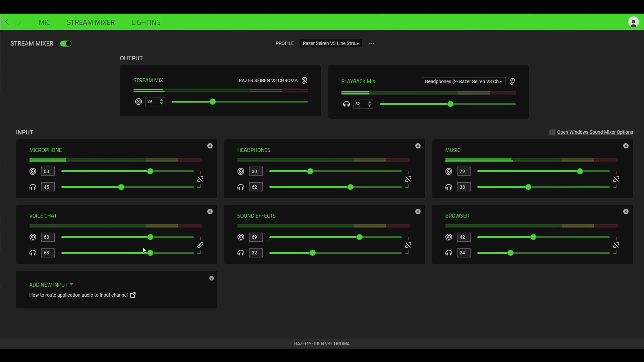Link the Browser volume sliders
This screenshot has height=362, width=644.
(616, 245)
